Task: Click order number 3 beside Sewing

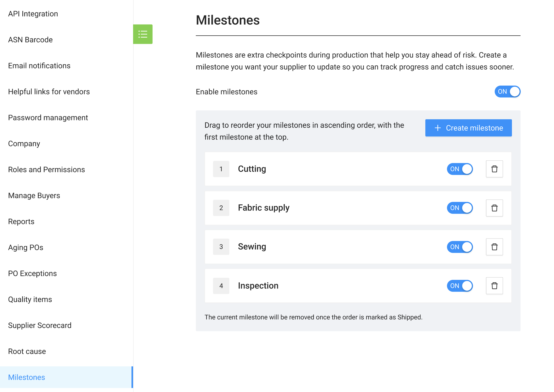Action: coord(221,247)
